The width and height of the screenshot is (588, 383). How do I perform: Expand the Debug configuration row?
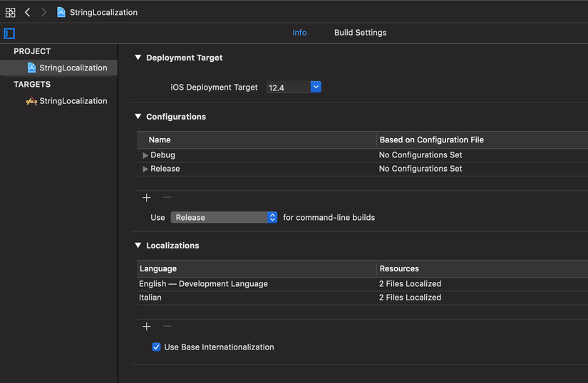tap(145, 155)
